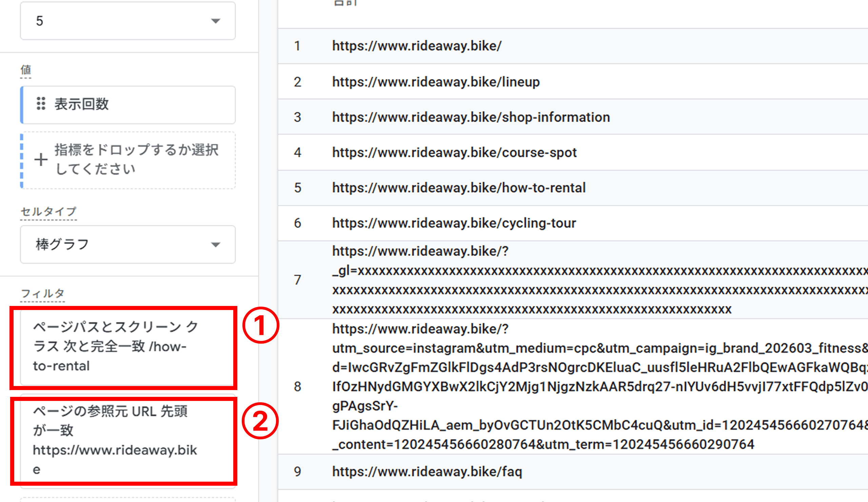This screenshot has width=868, height=502.
Task: Open the 棒グラフ cell type dropdown
Action: click(x=128, y=245)
